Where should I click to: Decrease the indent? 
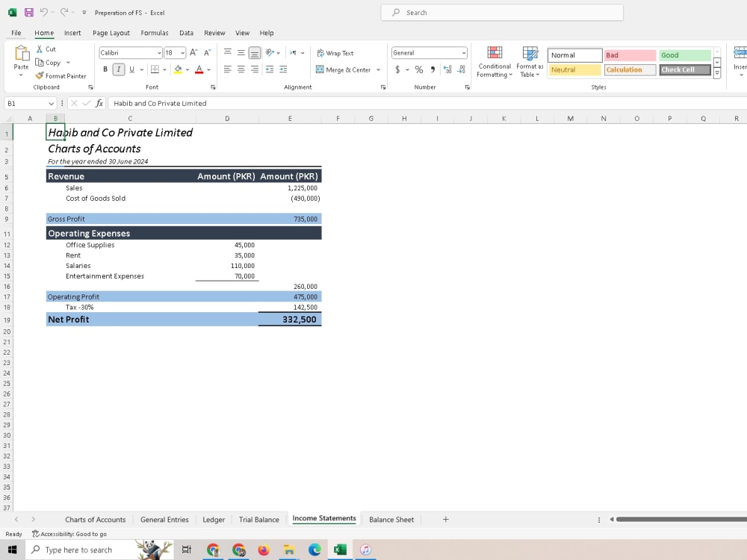[270, 69]
